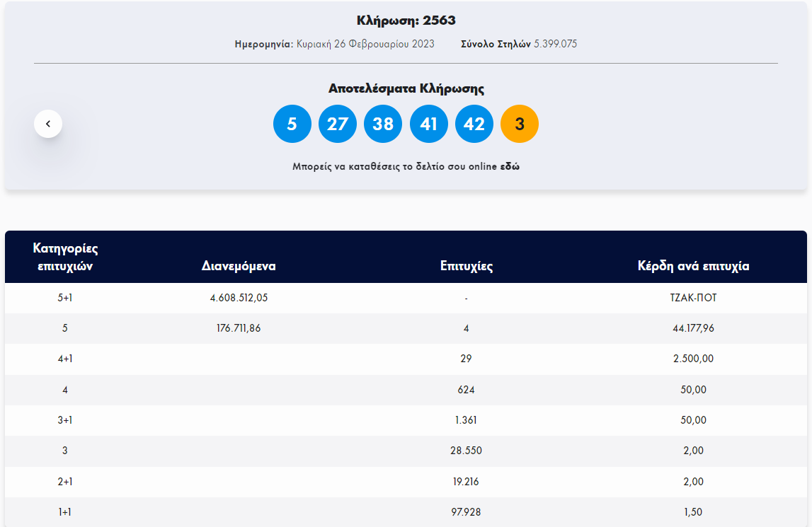The height and width of the screenshot is (527, 812).
Task: Click the 'ΤΖΑΚ-ΠΟΤ' jackpot cell
Action: click(x=693, y=299)
